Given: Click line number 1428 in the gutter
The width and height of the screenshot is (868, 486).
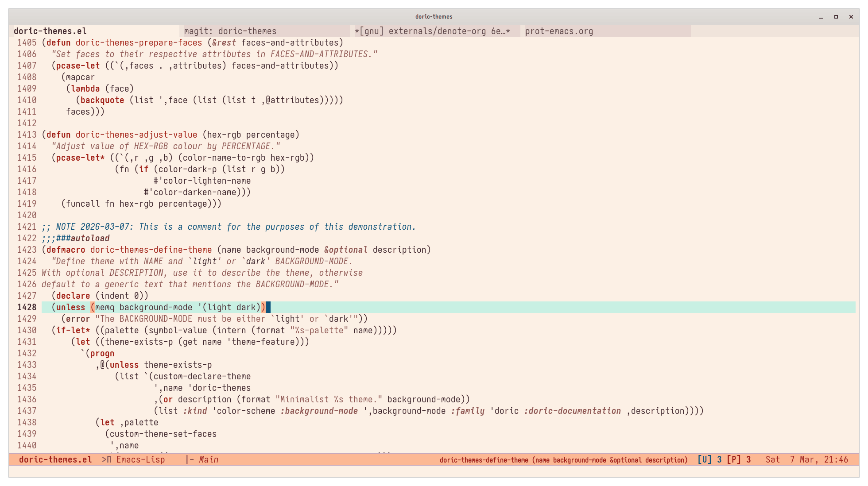Looking at the screenshot, I should point(27,307).
